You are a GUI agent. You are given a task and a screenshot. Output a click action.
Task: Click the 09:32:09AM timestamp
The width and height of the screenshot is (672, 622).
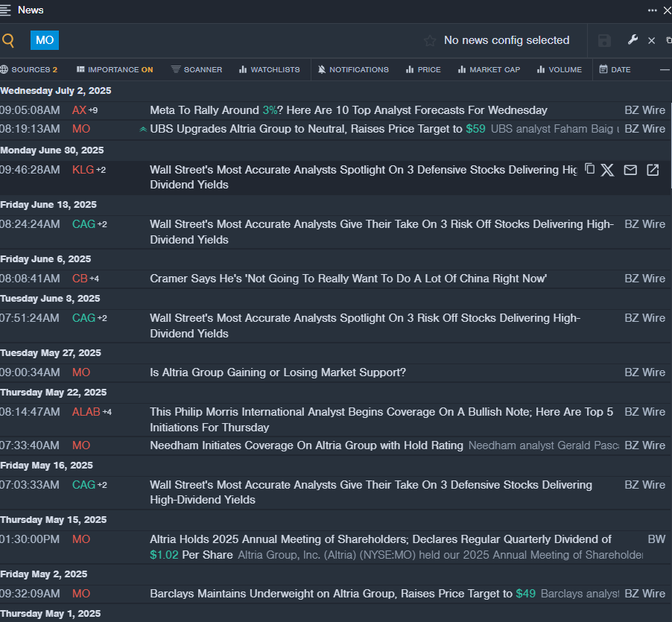click(30, 594)
